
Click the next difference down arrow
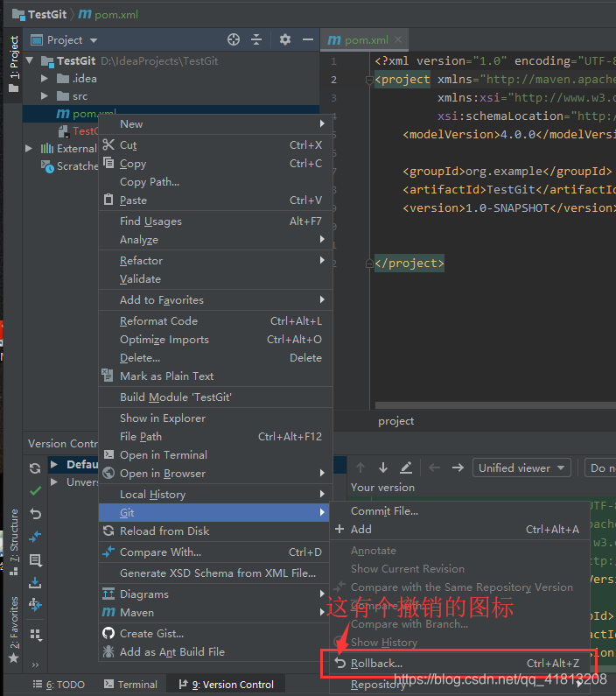point(383,468)
